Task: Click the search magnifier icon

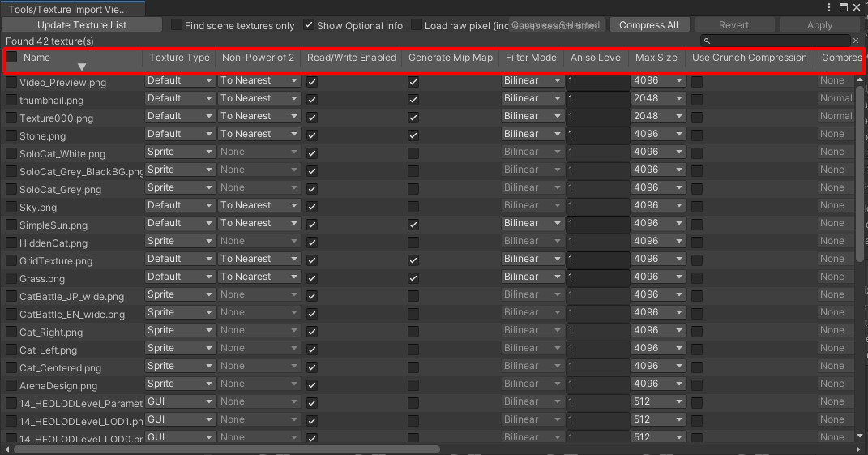Action: pos(707,41)
